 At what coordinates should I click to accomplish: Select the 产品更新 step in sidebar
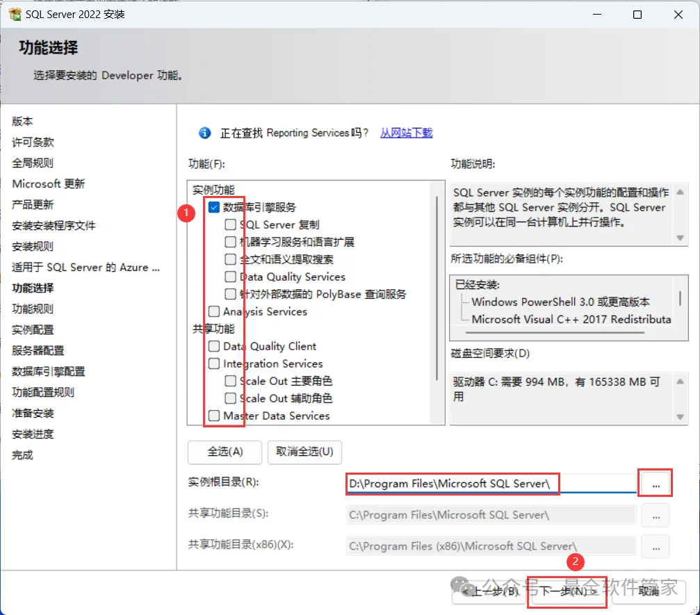coord(33,205)
